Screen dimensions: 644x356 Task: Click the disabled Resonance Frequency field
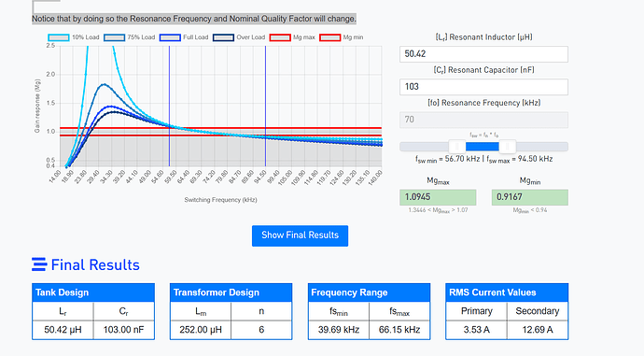pyautogui.click(x=483, y=120)
